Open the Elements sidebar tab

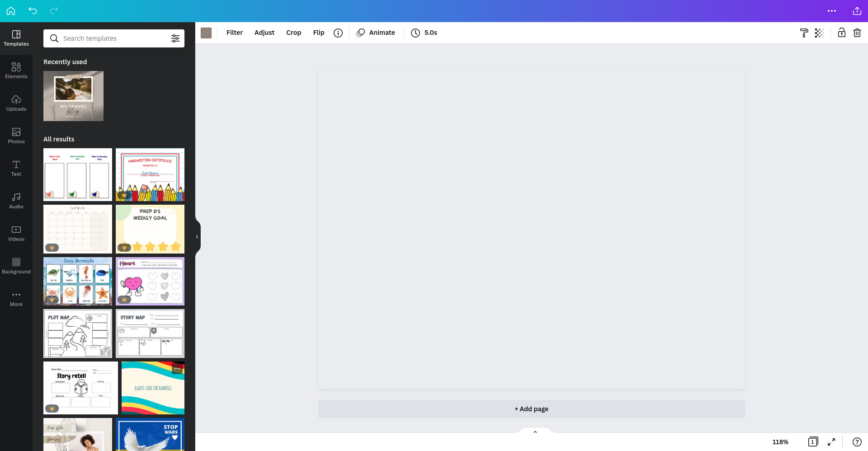(x=16, y=71)
